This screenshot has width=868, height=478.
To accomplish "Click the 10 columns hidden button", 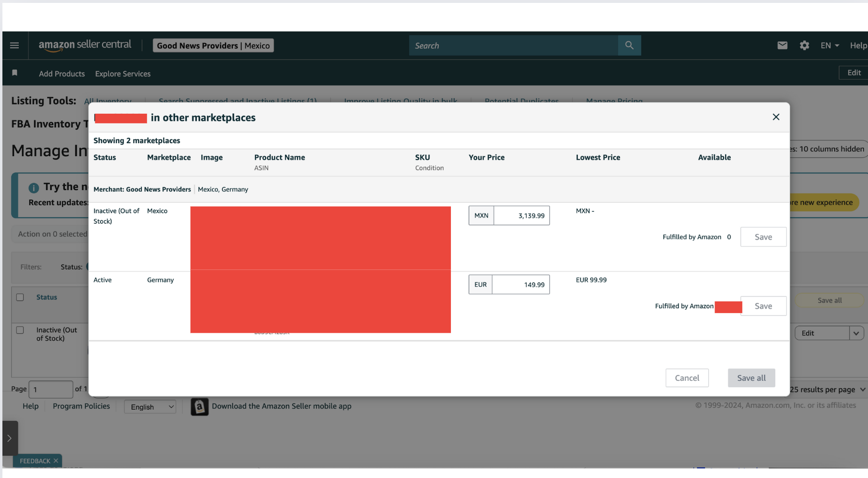I will (828, 149).
